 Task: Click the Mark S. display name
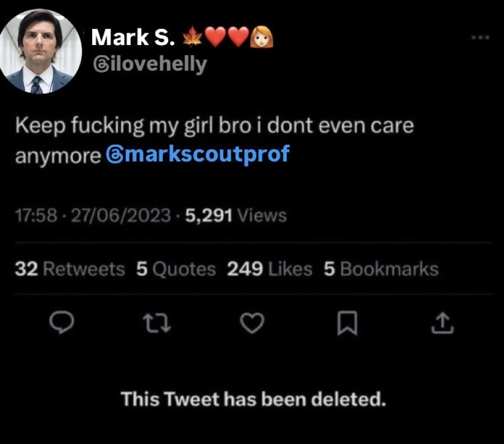[x=133, y=37]
